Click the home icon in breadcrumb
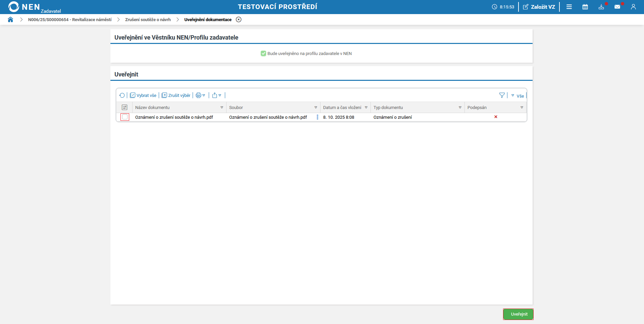 pos(10,19)
